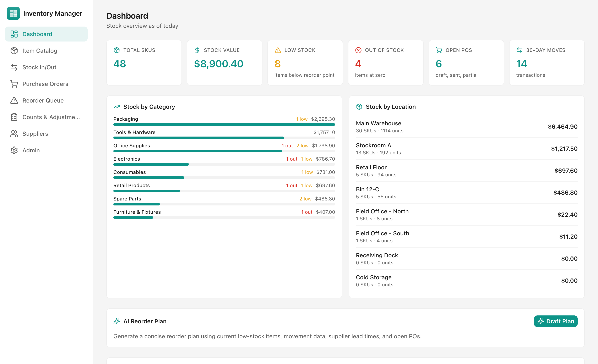Click the 'items below reorder point' caption
Image resolution: width=598 pixels, height=364 pixels.
304,75
